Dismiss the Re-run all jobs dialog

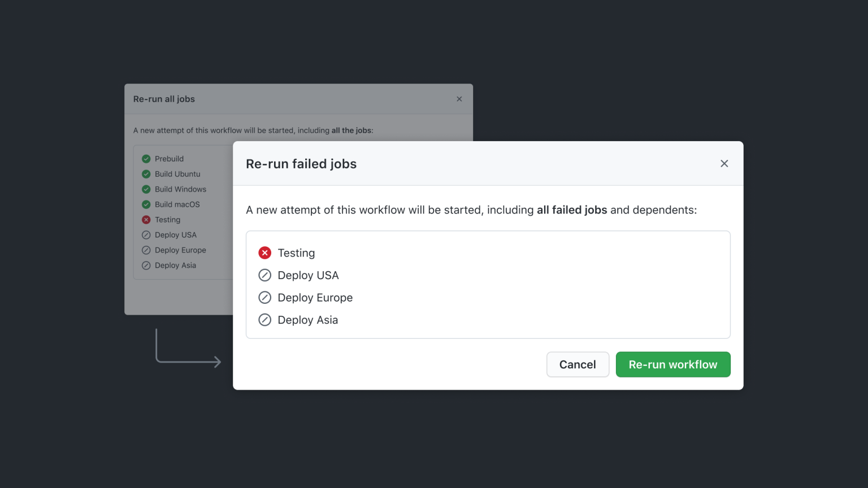tap(459, 99)
